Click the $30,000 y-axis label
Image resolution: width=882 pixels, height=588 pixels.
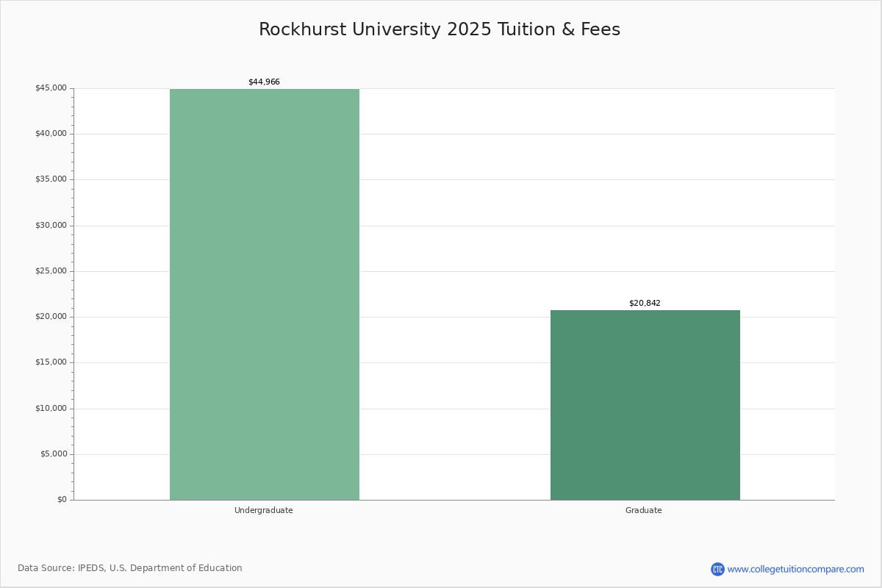coord(51,226)
